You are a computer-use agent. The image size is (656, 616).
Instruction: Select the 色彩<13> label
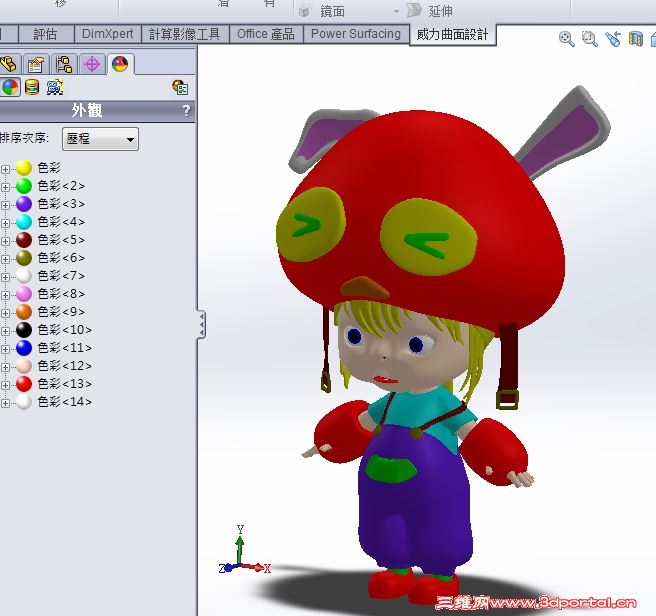point(64,384)
